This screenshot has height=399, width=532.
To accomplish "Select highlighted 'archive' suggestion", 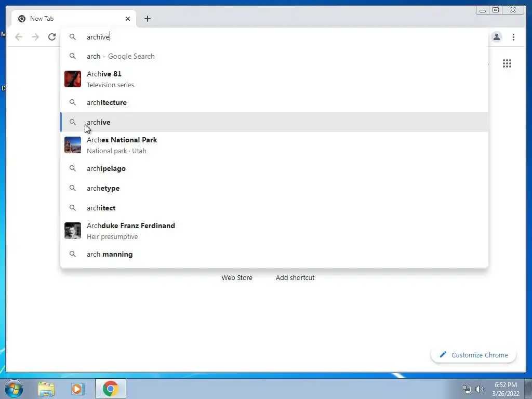I will pos(274,122).
